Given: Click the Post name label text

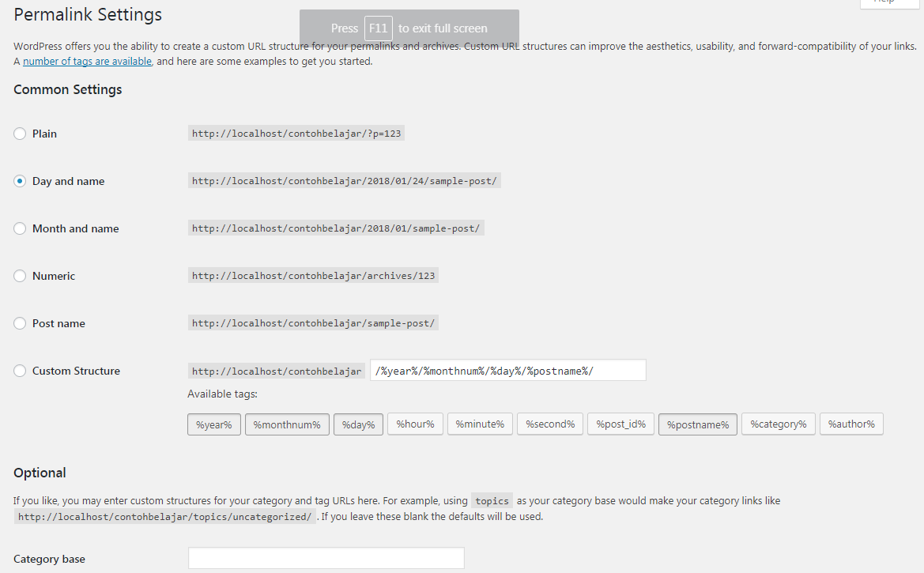Looking at the screenshot, I should click(x=58, y=323).
